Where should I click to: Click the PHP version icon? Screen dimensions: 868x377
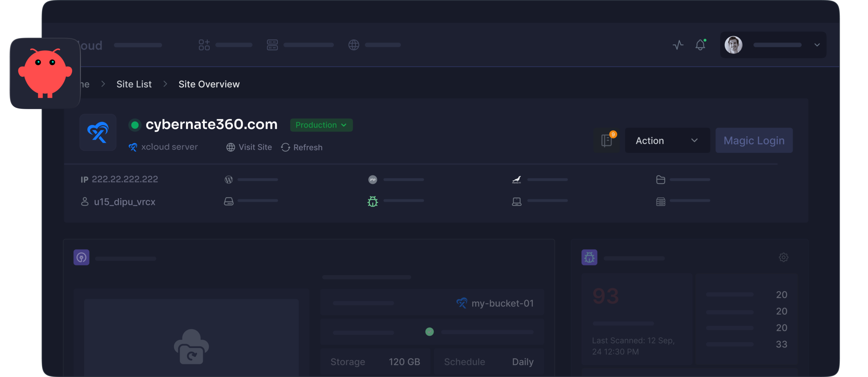pyautogui.click(x=373, y=180)
